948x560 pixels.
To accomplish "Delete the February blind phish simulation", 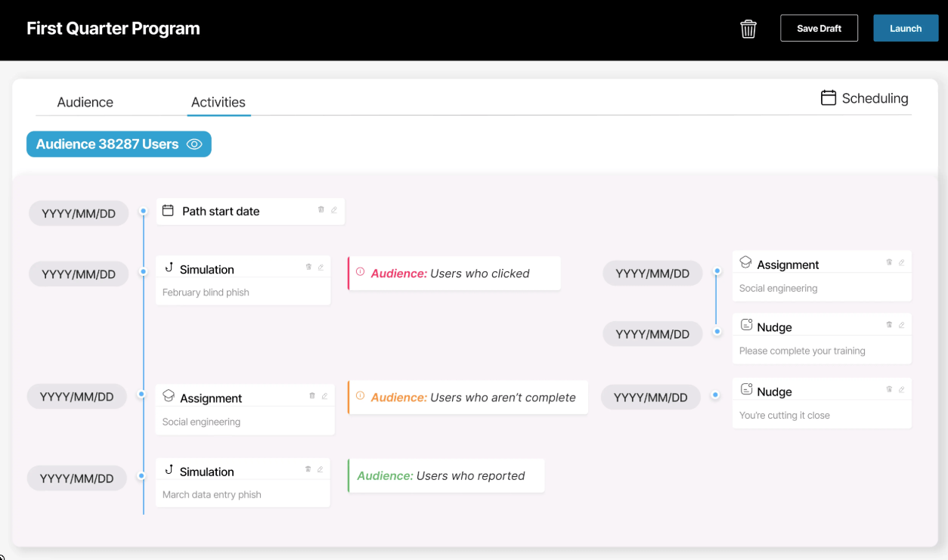I will [x=308, y=267].
